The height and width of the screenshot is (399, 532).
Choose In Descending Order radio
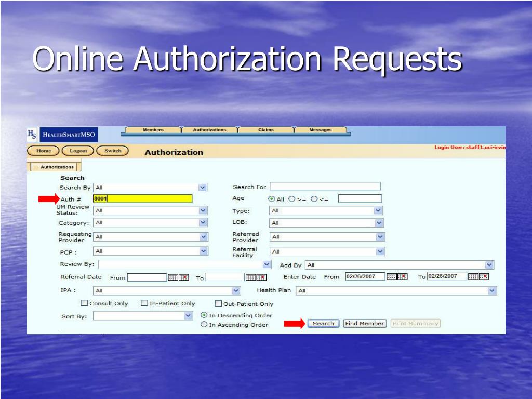[x=204, y=315]
